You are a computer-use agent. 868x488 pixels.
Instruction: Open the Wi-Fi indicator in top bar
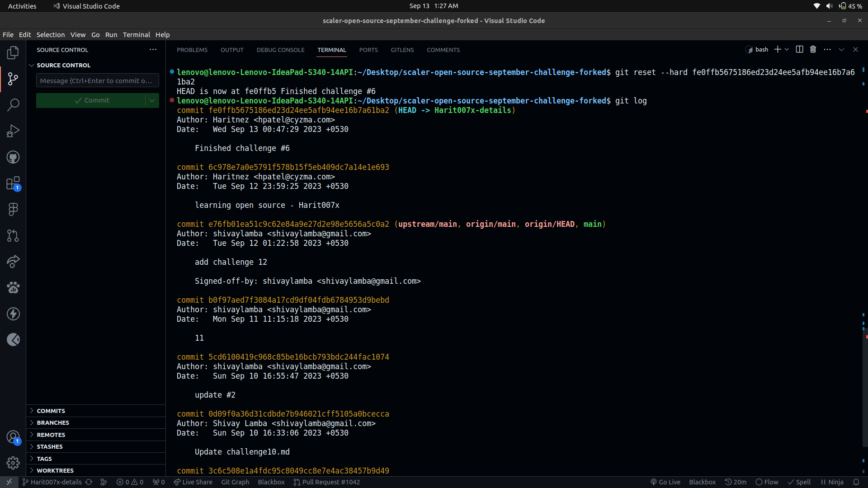[x=816, y=6]
